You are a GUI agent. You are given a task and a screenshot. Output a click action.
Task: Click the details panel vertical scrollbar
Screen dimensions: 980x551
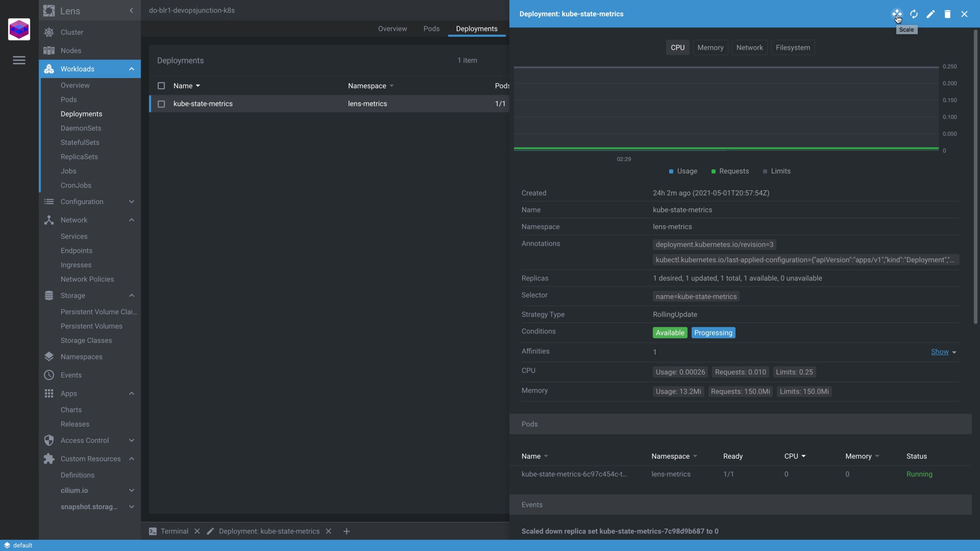pyautogui.click(x=975, y=176)
